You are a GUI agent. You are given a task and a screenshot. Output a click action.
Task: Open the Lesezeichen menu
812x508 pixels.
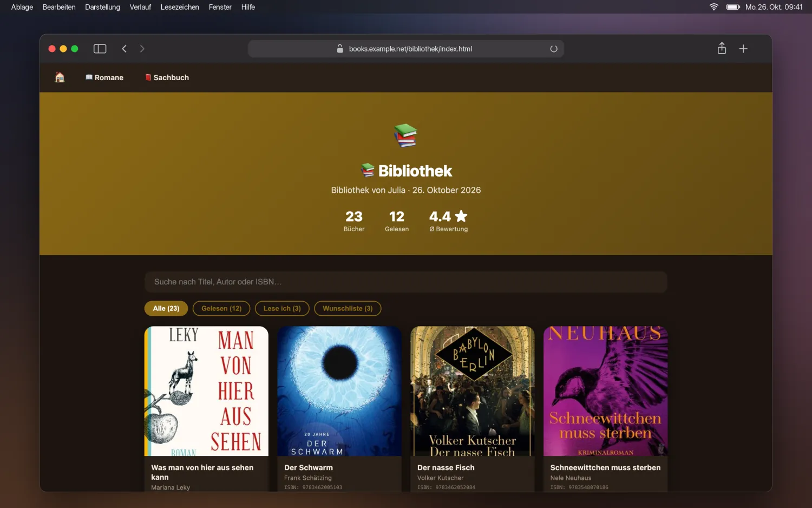click(180, 7)
